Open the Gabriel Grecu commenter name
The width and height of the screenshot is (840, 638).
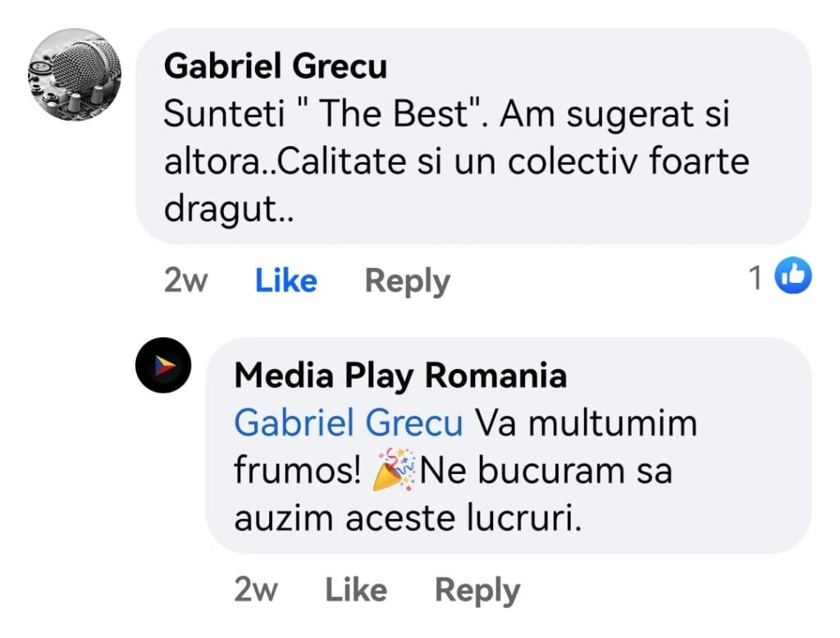pos(275,66)
